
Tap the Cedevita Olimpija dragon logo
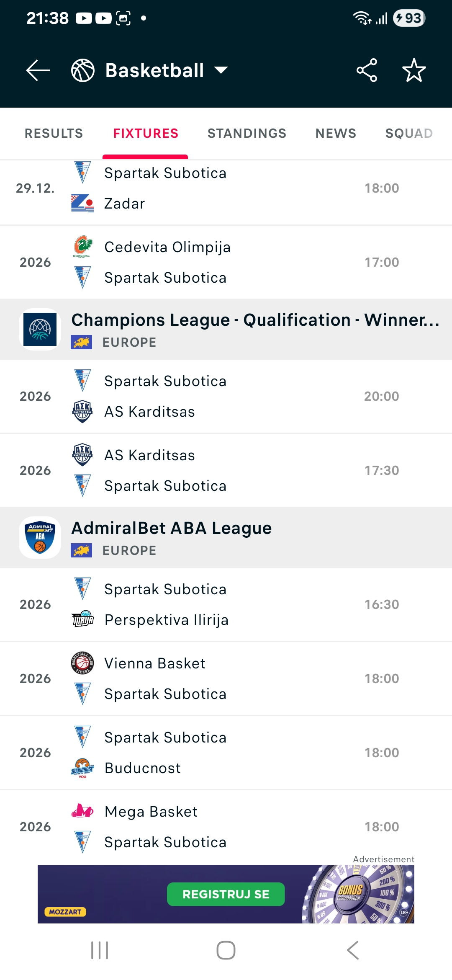(82, 246)
